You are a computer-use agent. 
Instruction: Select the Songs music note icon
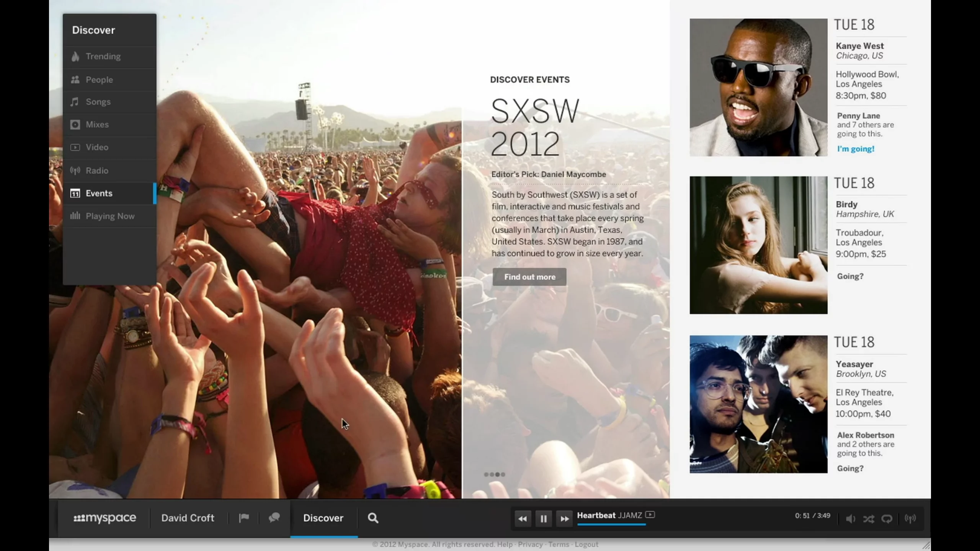[x=75, y=101]
